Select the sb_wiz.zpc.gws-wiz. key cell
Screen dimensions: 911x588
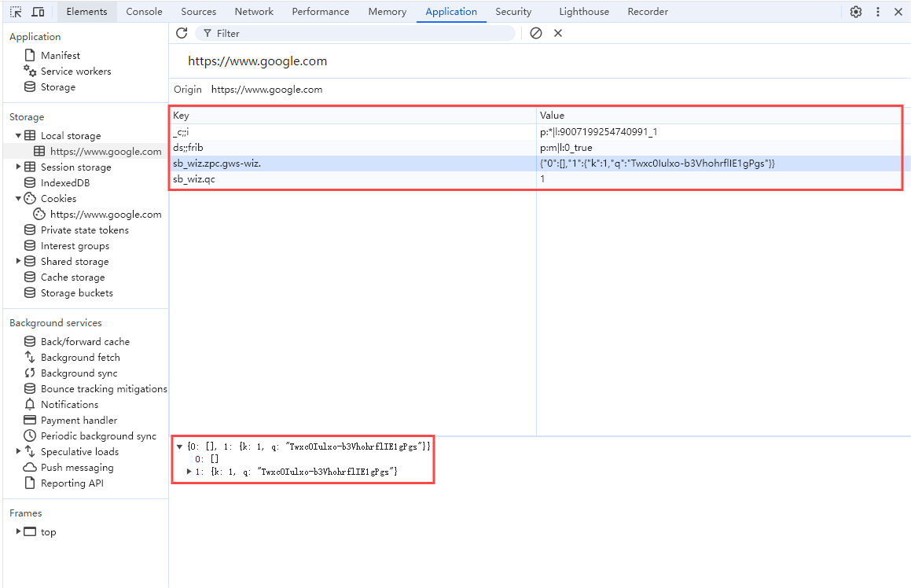pyautogui.click(x=353, y=164)
